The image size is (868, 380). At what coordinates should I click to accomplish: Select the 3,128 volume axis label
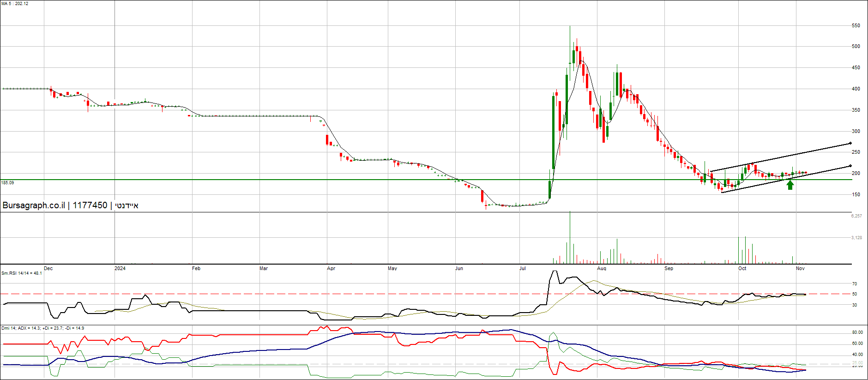856,238
